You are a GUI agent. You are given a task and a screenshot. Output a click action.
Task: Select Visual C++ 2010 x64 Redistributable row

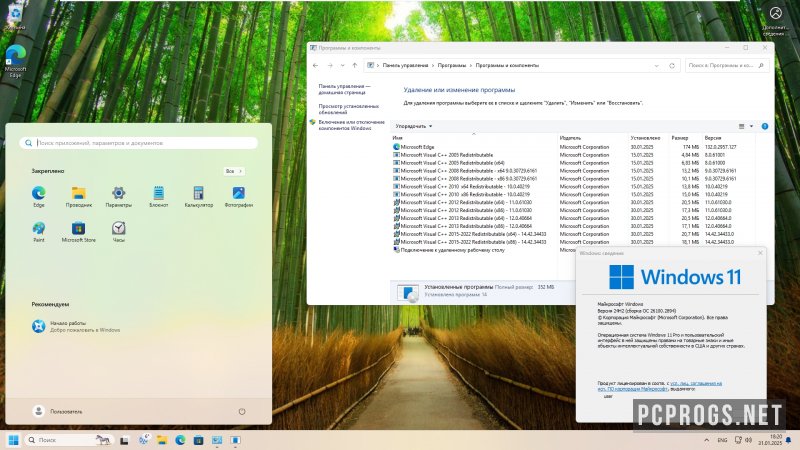tap(573, 186)
